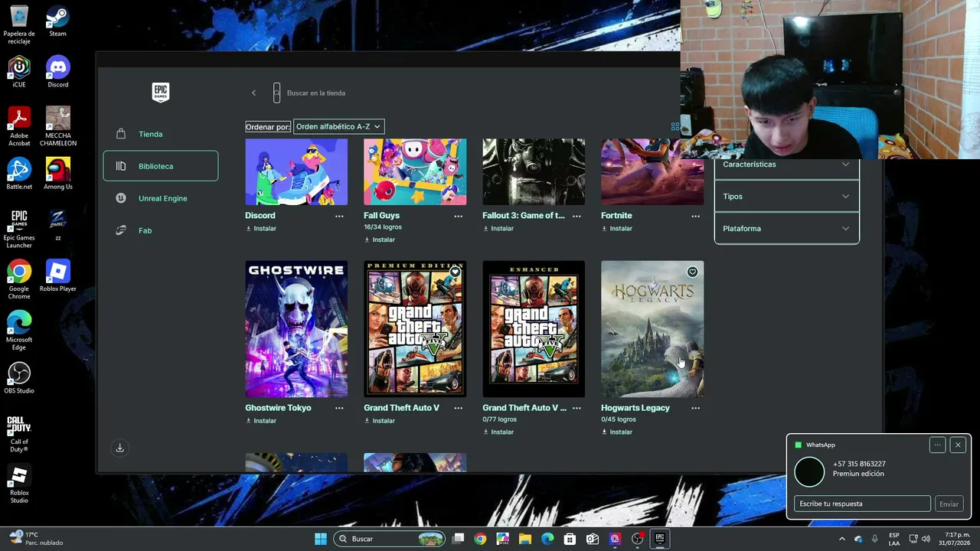980x551 pixels.
Task: Open Steam from the desktop
Action: click(57, 21)
